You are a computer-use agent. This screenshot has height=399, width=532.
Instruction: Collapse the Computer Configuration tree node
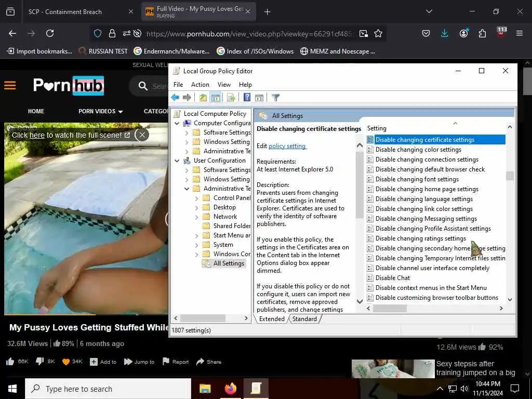[177, 123]
